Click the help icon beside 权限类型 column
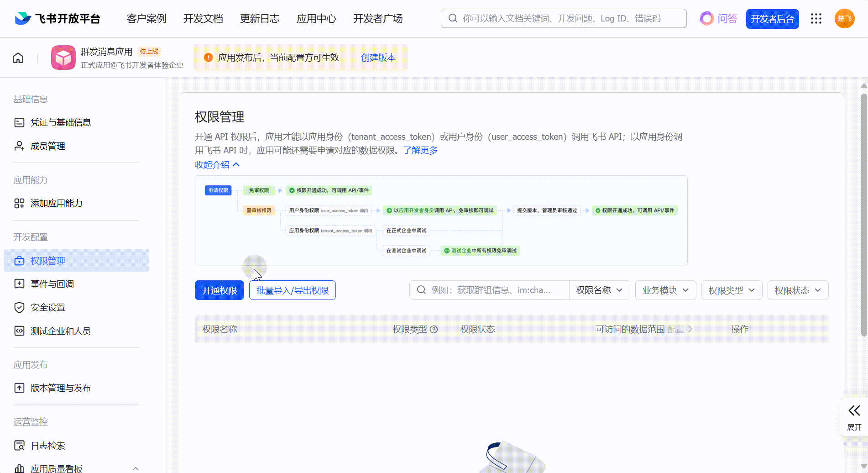Viewport: 868px width, 473px height. tap(434, 329)
